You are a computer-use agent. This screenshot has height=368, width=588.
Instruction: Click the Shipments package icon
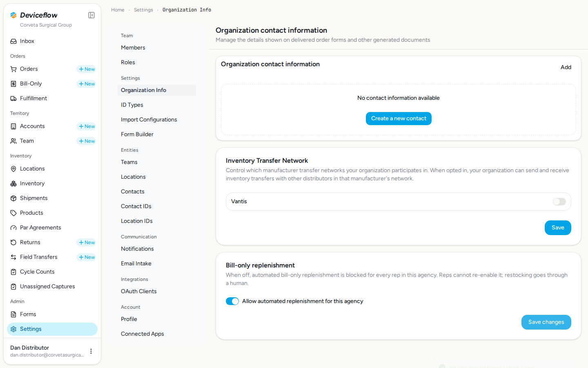tap(13, 198)
